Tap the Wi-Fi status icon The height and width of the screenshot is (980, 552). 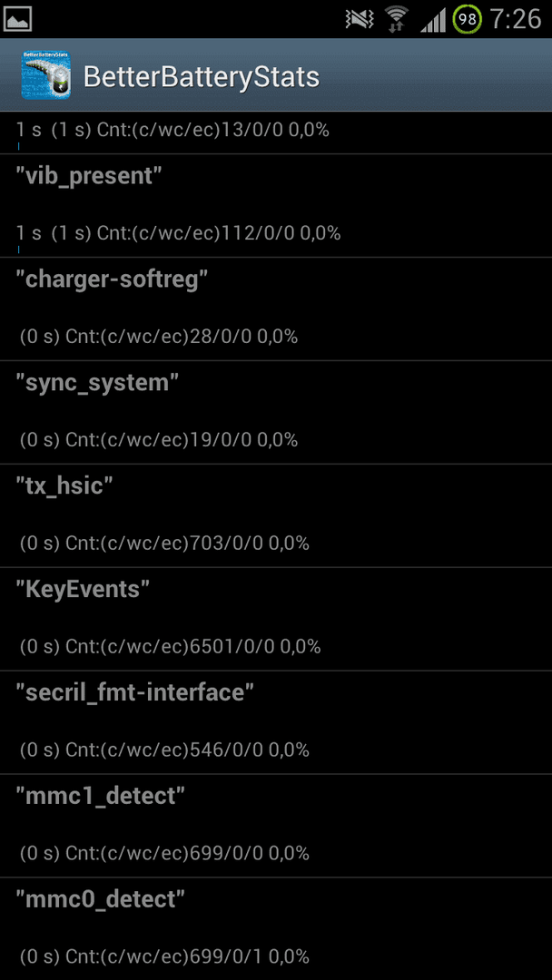(x=397, y=19)
